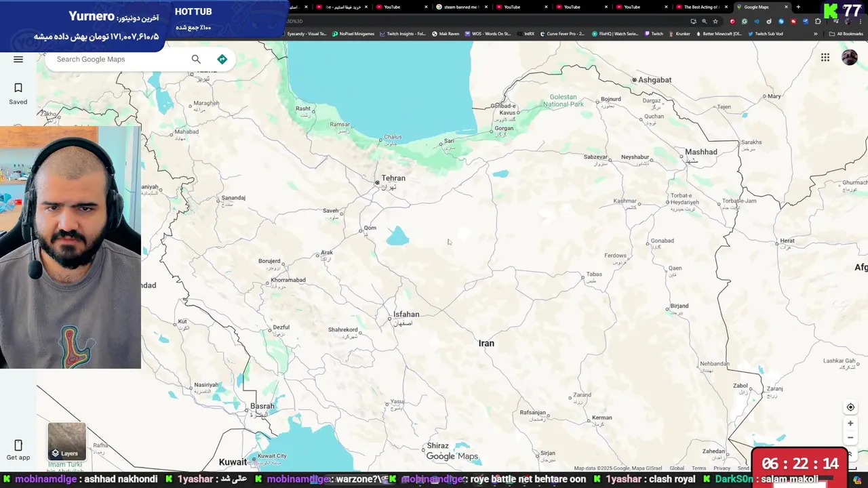Open a new browser tab

(798, 7)
